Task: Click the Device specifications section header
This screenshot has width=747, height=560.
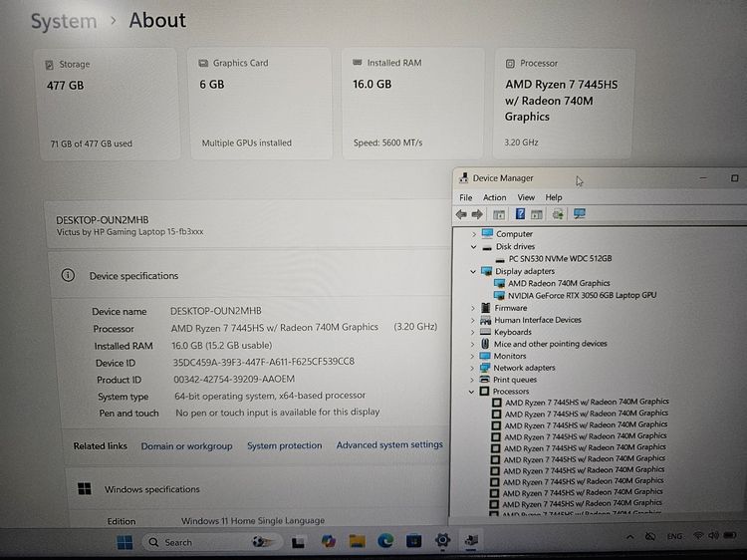Action: (249, 275)
